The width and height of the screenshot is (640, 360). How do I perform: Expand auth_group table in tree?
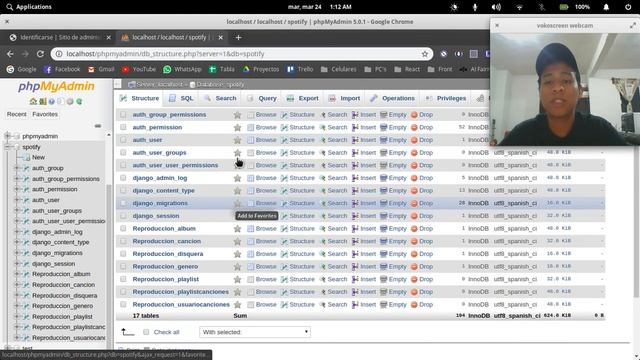[x=17, y=168]
